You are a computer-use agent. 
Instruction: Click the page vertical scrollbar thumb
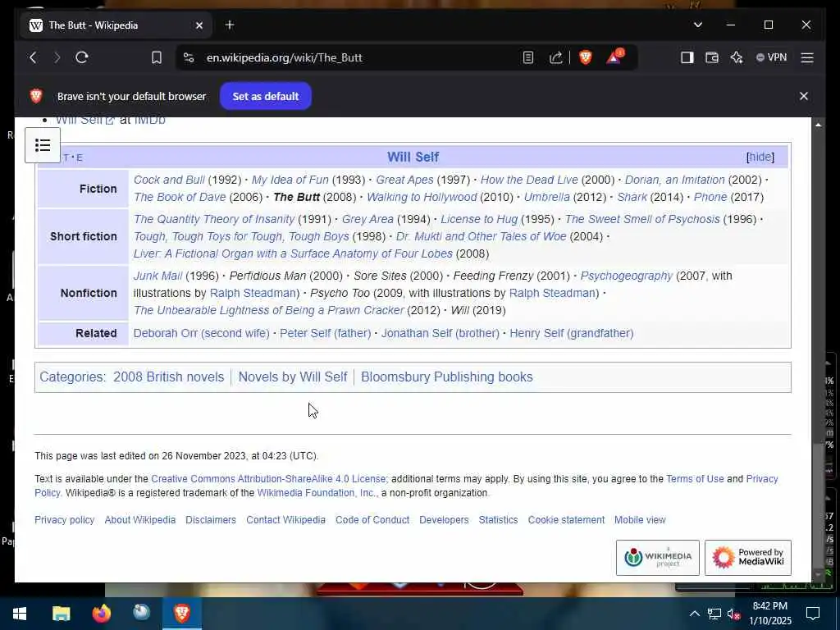tap(818, 505)
